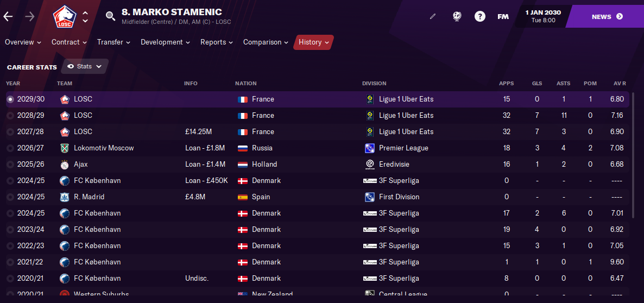Select the 2026/27 Lokomotiv Moscow radio button
This screenshot has width=644, height=303.
click(x=10, y=148)
